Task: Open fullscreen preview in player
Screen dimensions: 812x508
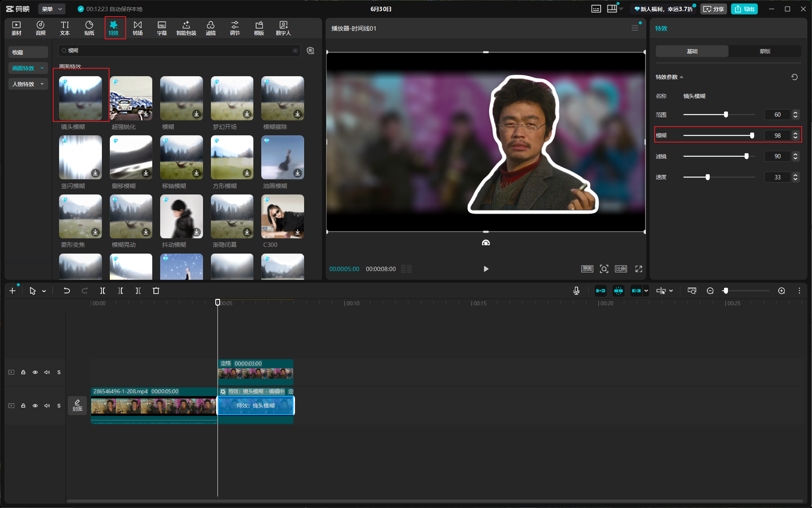Action: point(639,269)
